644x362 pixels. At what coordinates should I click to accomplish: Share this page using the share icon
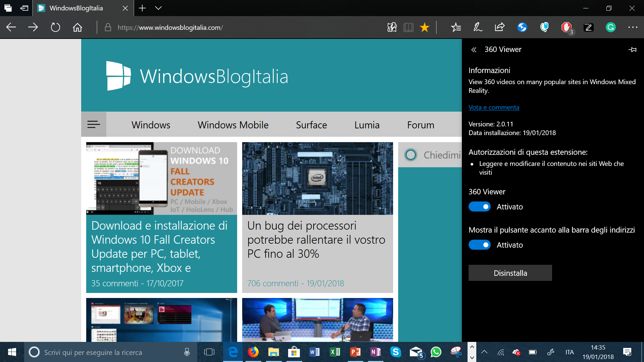pyautogui.click(x=500, y=27)
